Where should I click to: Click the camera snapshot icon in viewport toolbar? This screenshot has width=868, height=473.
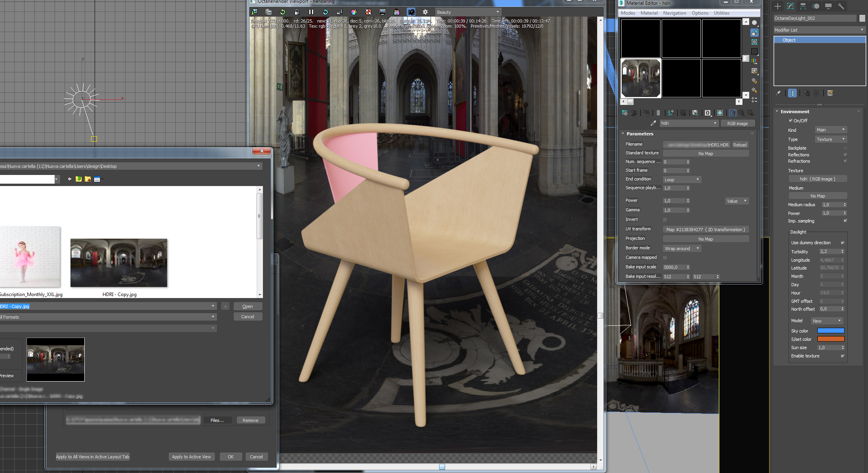pyautogui.click(x=411, y=12)
